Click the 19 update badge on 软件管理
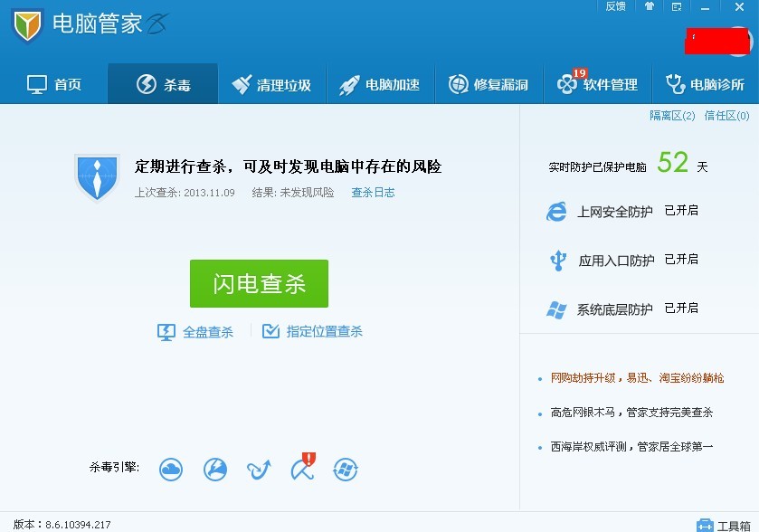 point(579,73)
